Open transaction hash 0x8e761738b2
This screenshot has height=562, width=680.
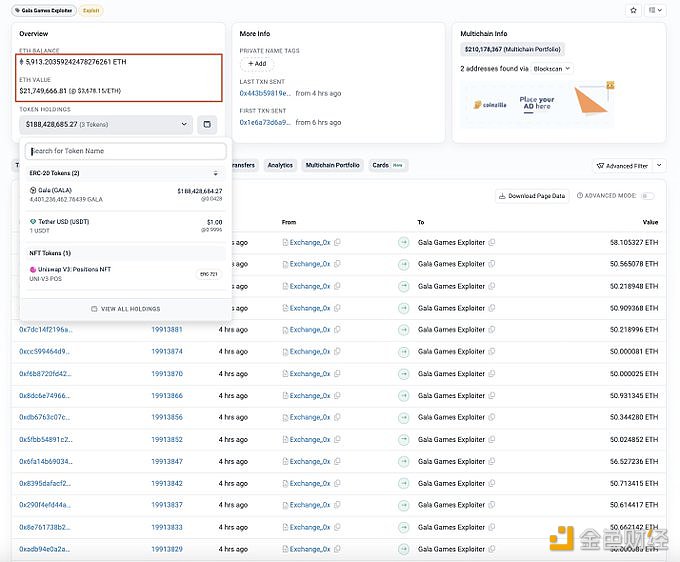pyautogui.click(x=45, y=527)
